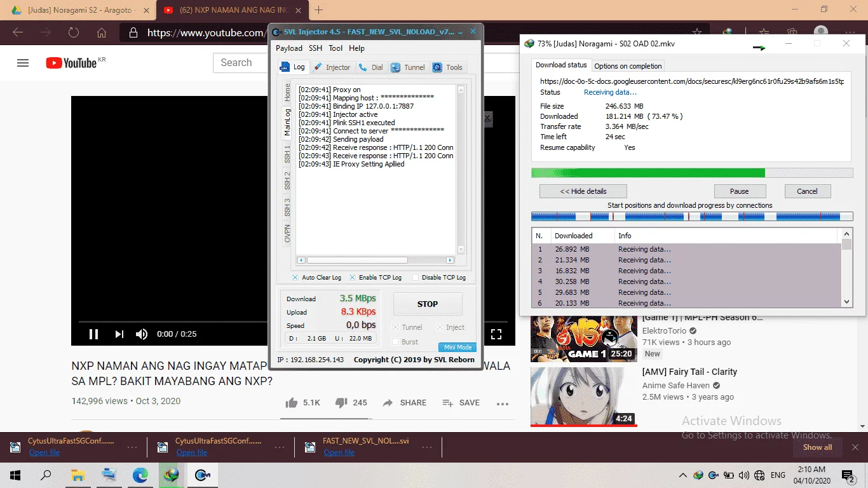The width and height of the screenshot is (868, 488).
Task: Toggle the Inject checkbox
Action: pos(440,327)
